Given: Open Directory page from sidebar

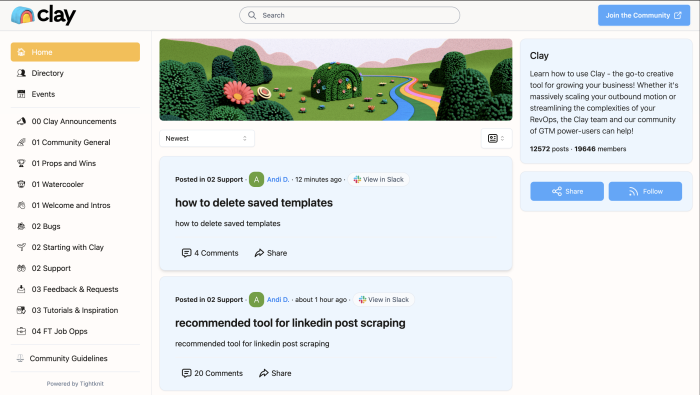Looking at the screenshot, I should click(x=75, y=73).
